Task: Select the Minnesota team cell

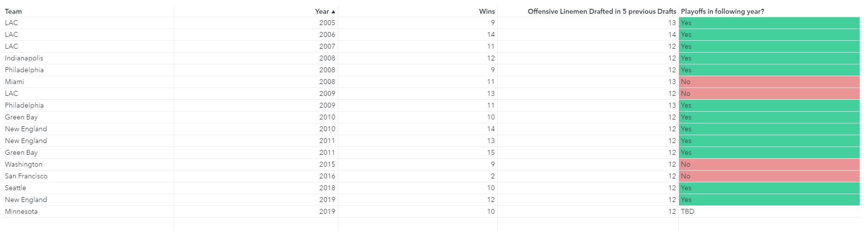Action: click(x=21, y=211)
